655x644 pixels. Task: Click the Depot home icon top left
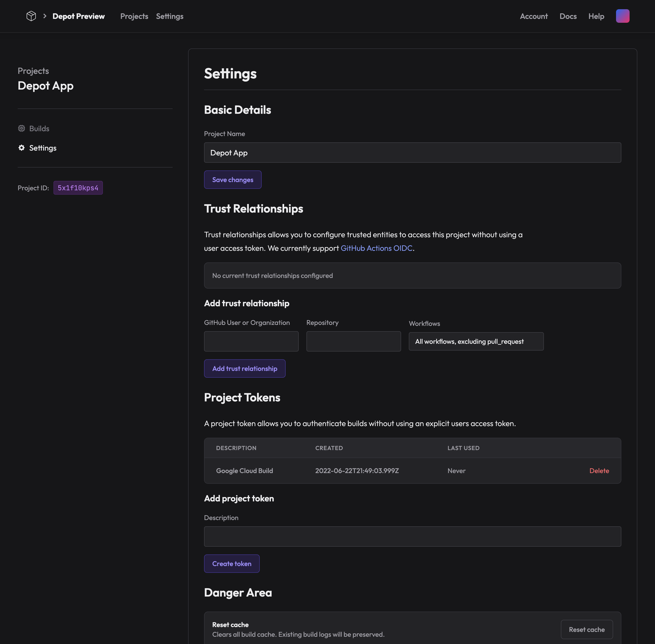31,16
